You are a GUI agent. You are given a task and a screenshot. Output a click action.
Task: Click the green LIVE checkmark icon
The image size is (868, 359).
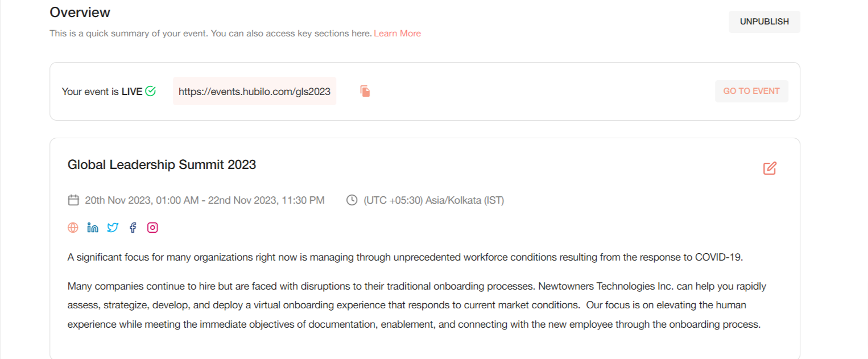coord(150,91)
